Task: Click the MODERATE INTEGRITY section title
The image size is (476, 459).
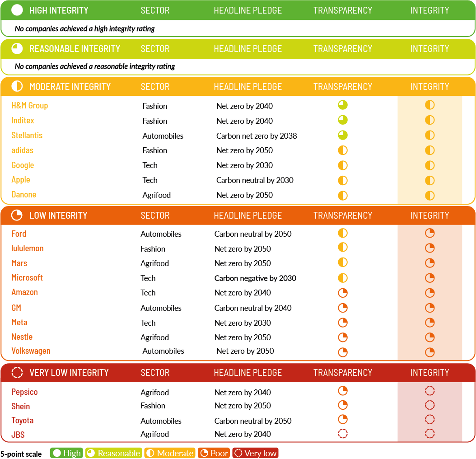Action: point(70,87)
